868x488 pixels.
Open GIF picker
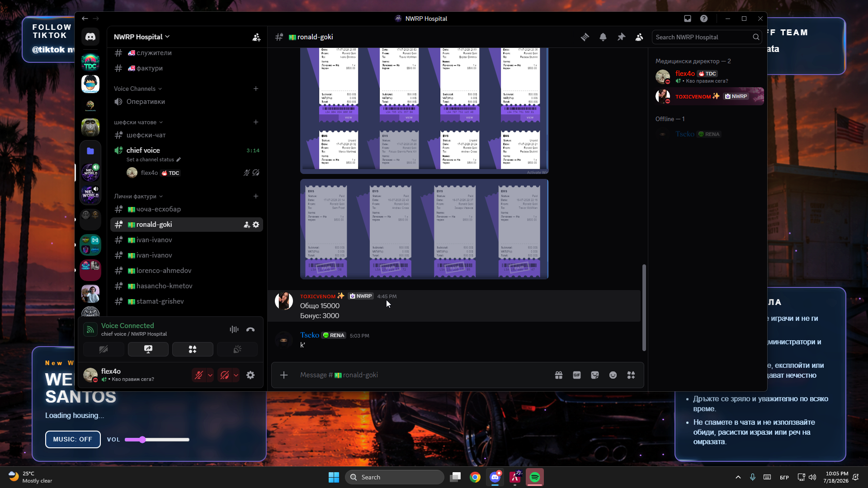click(577, 375)
